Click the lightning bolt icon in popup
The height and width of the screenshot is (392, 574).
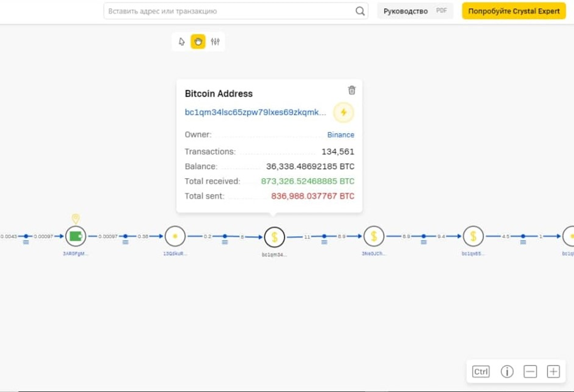point(344,112)
